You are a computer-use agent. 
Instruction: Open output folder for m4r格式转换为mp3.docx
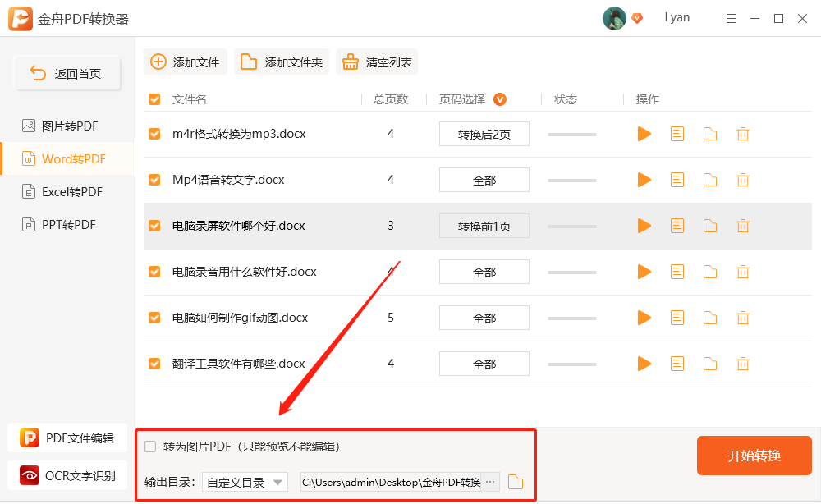coord(710,134)
